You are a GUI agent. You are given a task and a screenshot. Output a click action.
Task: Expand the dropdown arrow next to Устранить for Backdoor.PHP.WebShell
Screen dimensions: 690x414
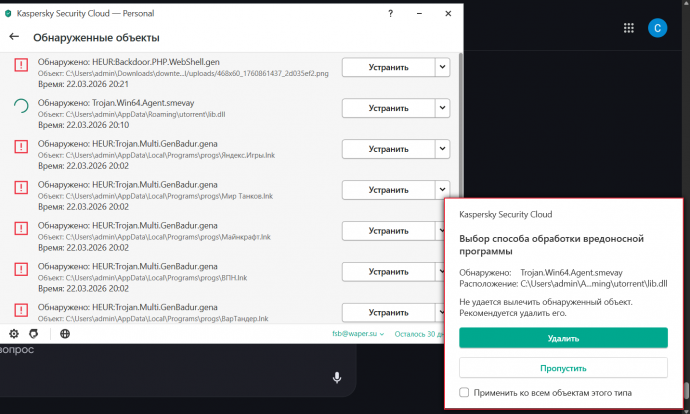pos(443,67)
